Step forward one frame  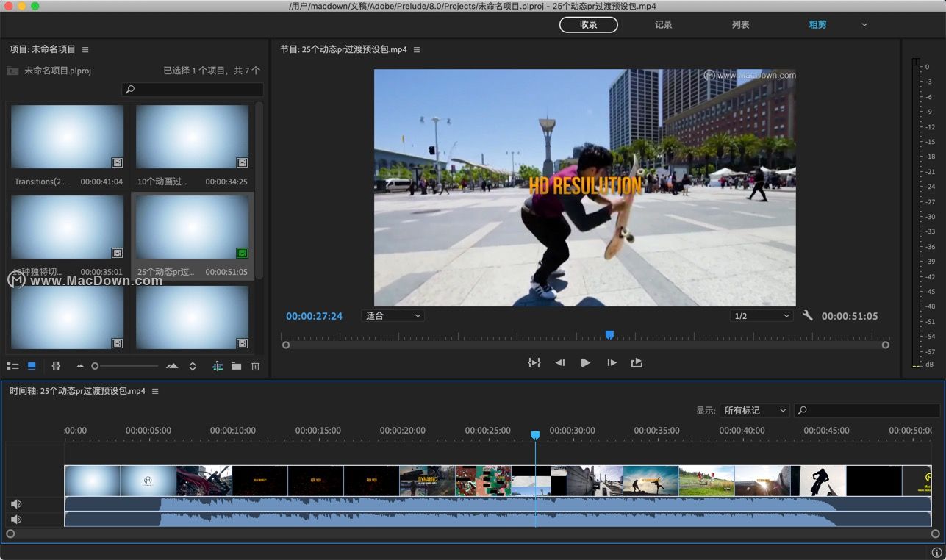(x=612, y=362)
